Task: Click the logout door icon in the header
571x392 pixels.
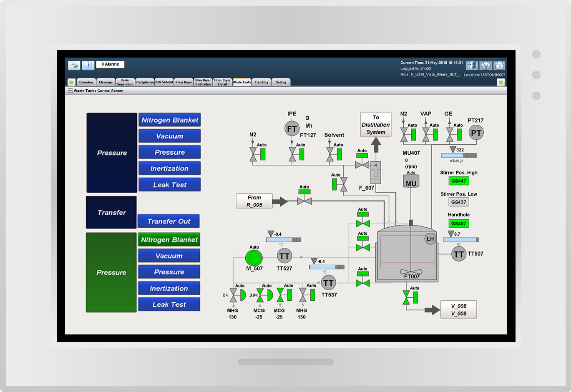Action: click(472, 65)
